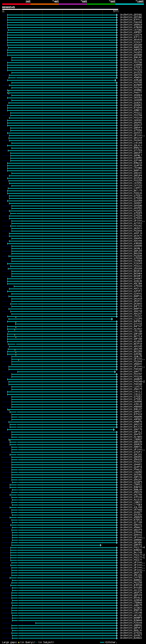The height and width of the screenshot is (644, 146).
Task: Select hit UniRef100_P93785
Action: [131, 82]
